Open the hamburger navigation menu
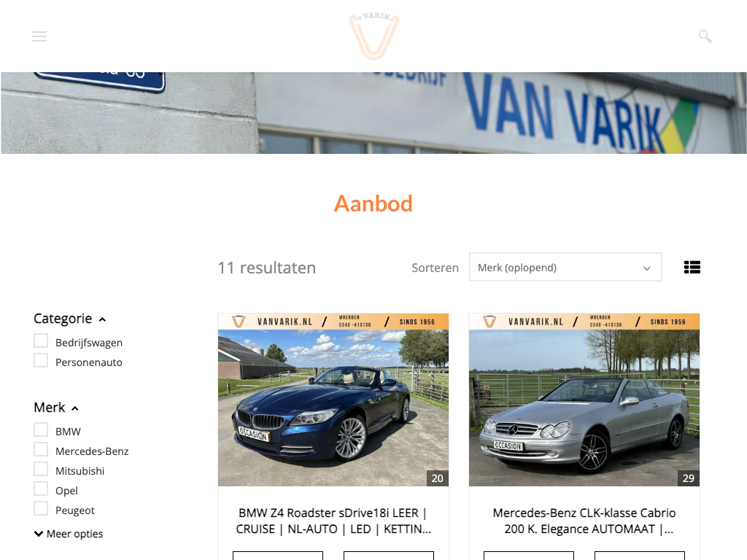 click(39, 36)
